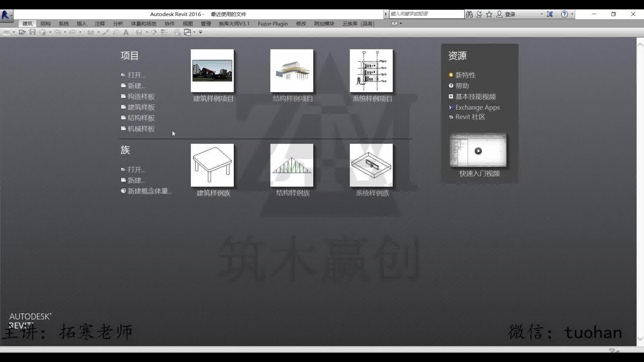Open the 系统样例项目 thumbnail

[x=371, y=71]
